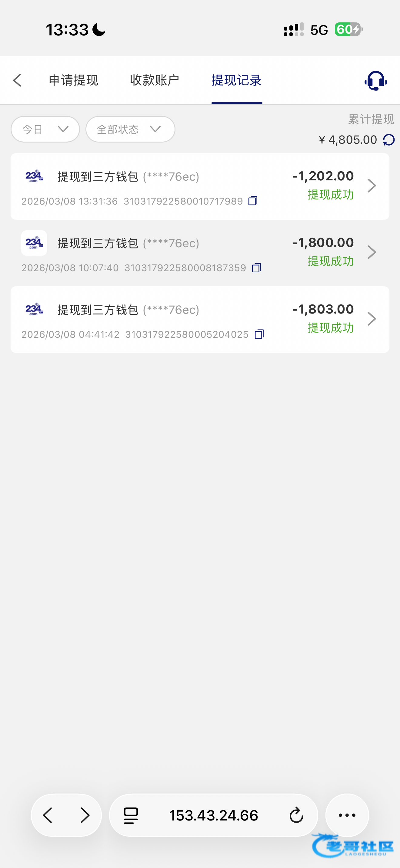Switch to 申请提现 tab
The image size is (400, 868).
coord(74,80)
